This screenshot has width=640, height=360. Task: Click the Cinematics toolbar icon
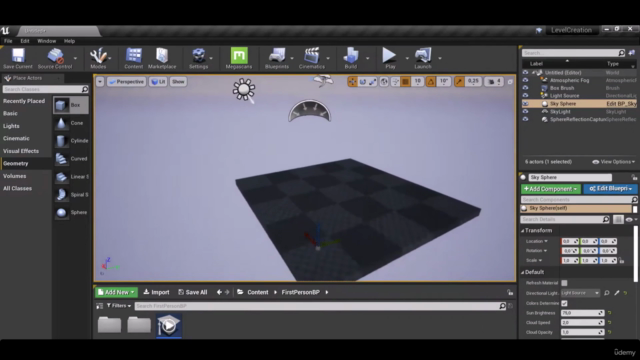pos(312,58)
